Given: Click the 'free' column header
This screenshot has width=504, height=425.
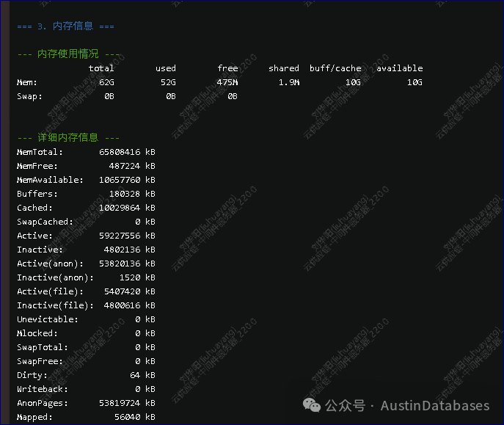Looking at the screenshot, I should pyautogui.click(x=227, y=68).
